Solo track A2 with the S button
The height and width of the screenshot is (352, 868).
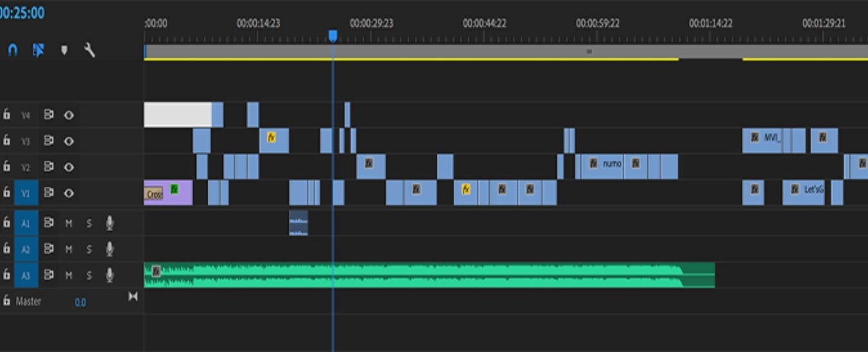[89, 249]
